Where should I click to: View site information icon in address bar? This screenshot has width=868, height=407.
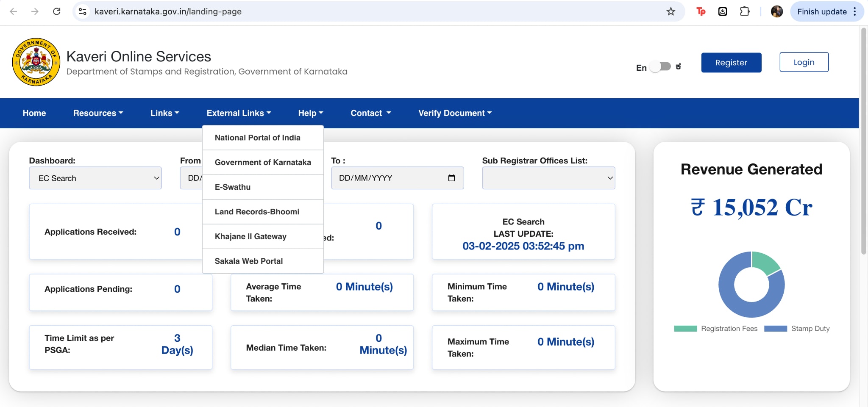point(83,11)
